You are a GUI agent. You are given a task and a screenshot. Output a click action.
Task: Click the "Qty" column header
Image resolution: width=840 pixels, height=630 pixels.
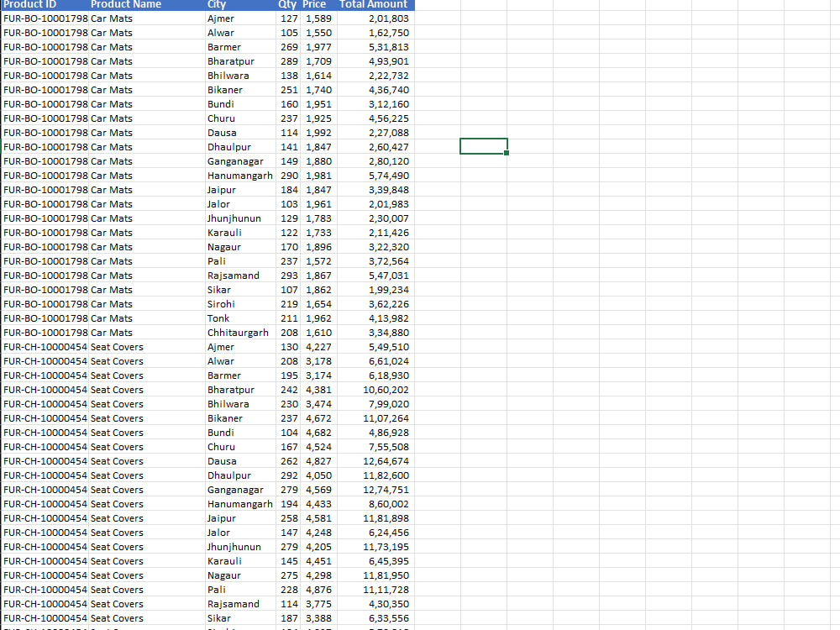287,4
